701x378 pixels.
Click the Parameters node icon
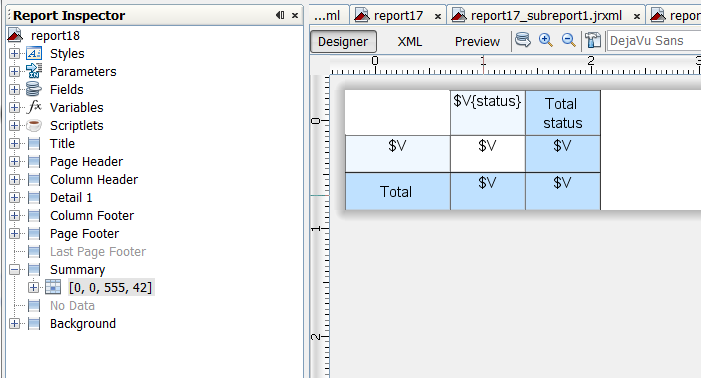pos(34,71)
